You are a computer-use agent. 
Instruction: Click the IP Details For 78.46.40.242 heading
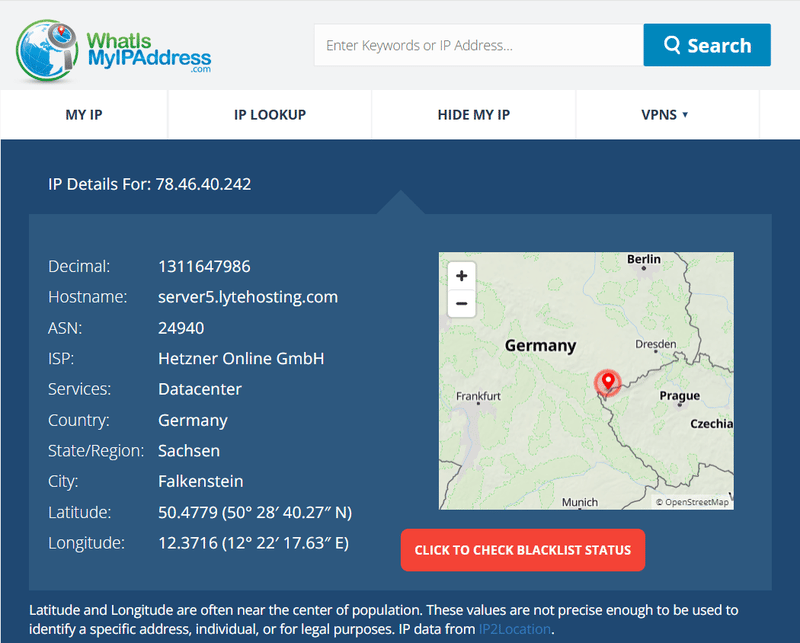pos(149,184)
